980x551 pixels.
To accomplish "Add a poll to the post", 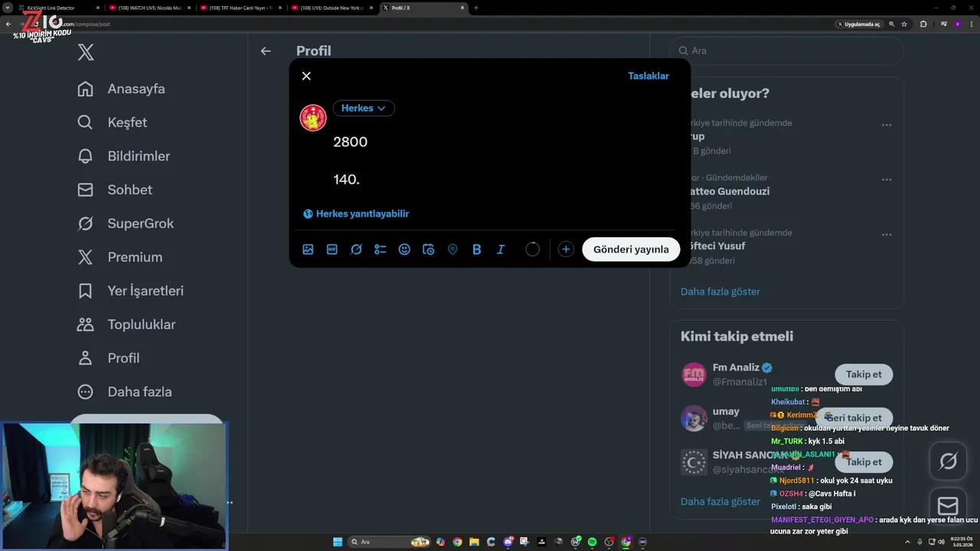I will (x=381, y=249).
